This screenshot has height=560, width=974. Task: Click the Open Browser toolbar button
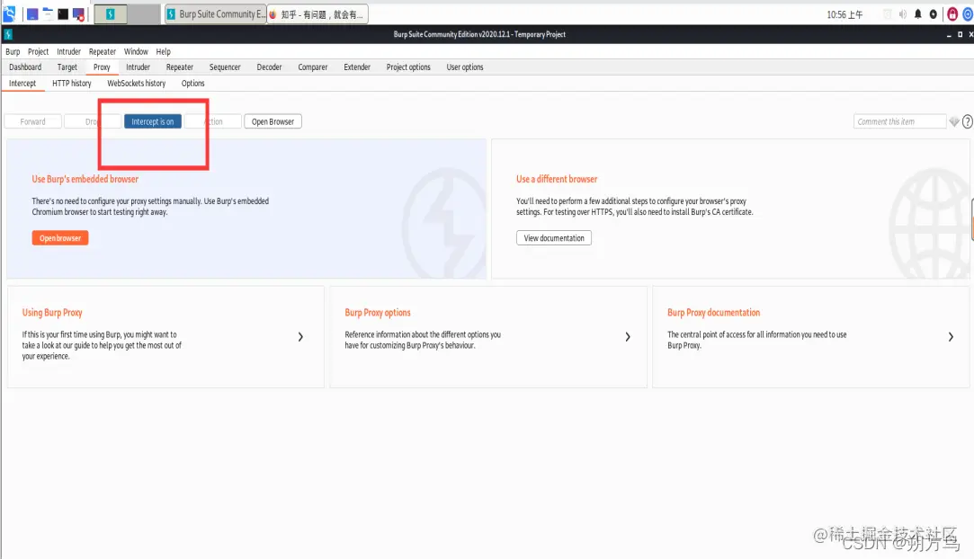pos(273,121)
